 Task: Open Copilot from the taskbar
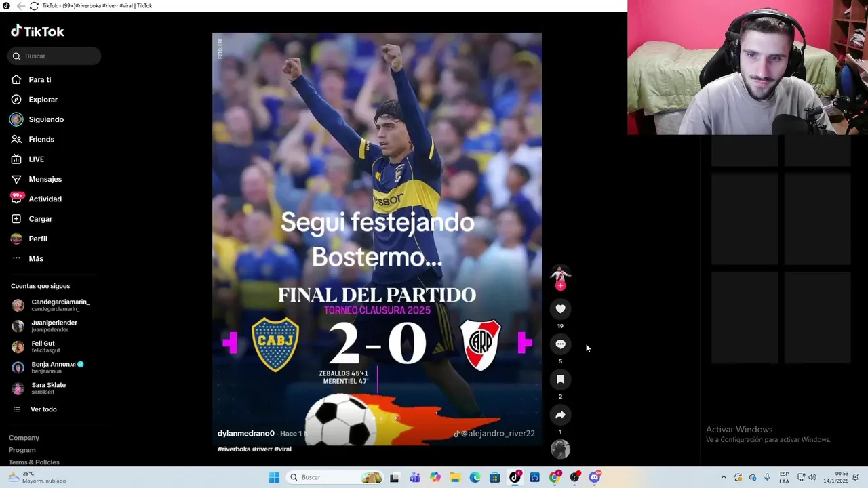coord(435,477)
